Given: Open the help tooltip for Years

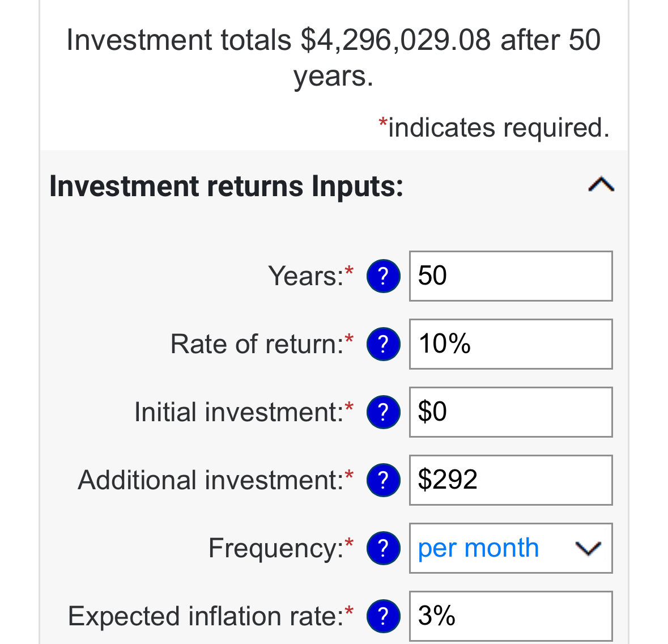Looking at the screenshot, I should click(384, 276).
